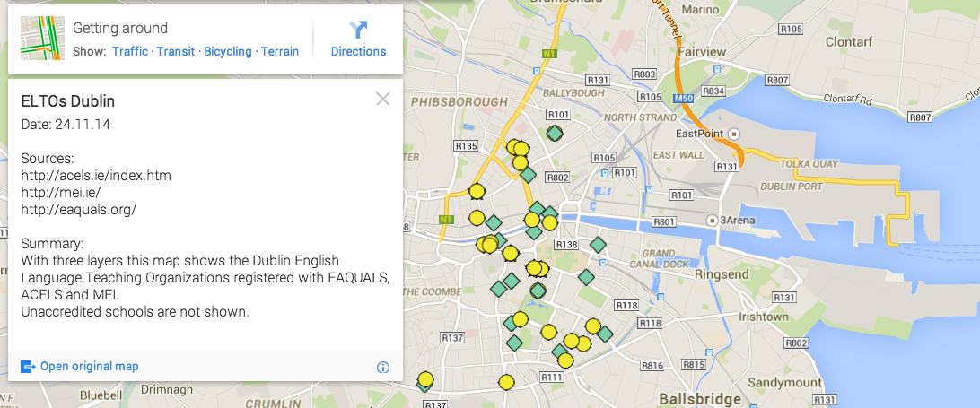Click the Sandymount label on the map
Image resolution: width=980 pixels, height=408 pixels.
click(x=785, y=382)
